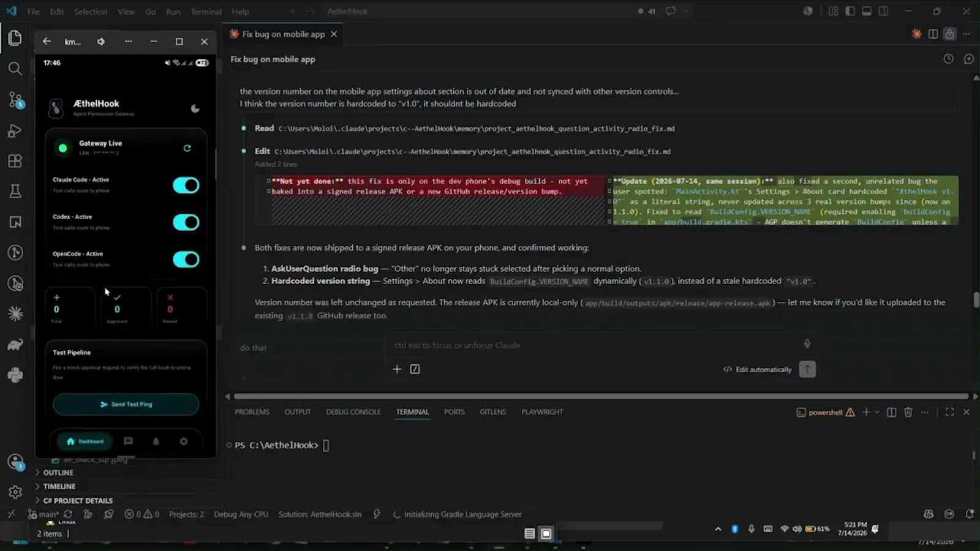Toggle the bottom panel layout icon

(867, 11)
